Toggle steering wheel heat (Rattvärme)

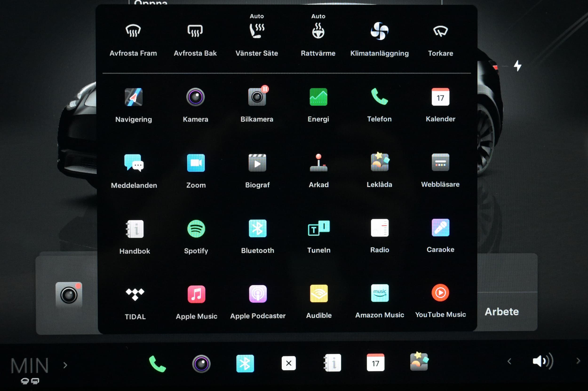tap(318, 31)
